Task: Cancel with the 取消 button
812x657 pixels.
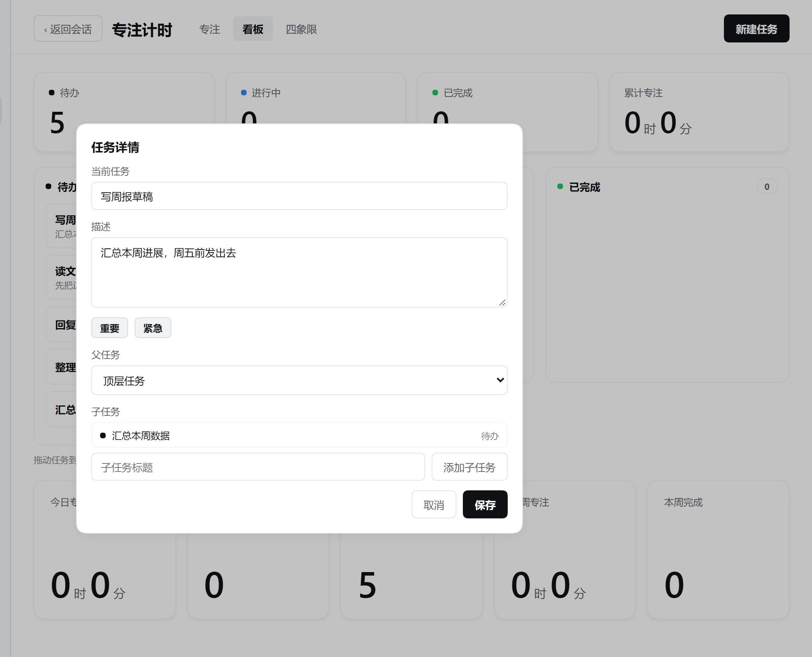Action: pyautogui.click(x=434, y=505)
